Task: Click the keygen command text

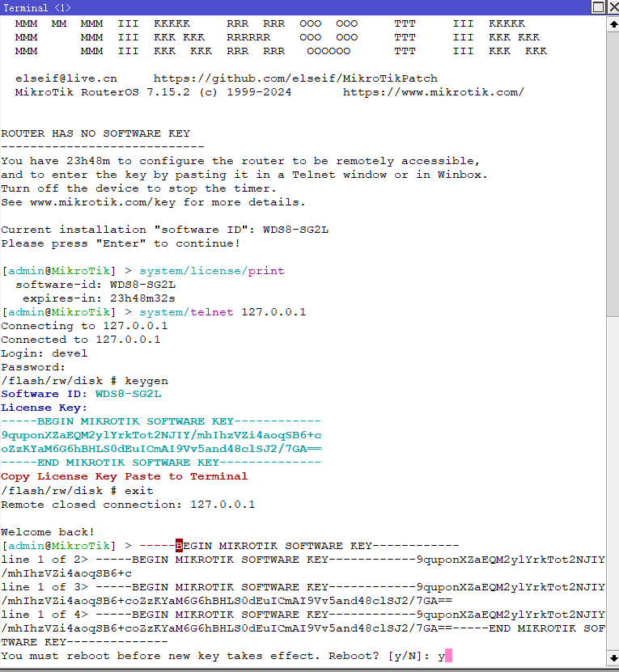Action: click(x=146, y=381)
